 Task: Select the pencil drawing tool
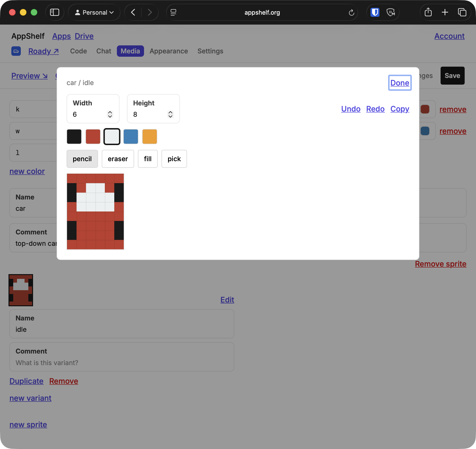(82, 159)
